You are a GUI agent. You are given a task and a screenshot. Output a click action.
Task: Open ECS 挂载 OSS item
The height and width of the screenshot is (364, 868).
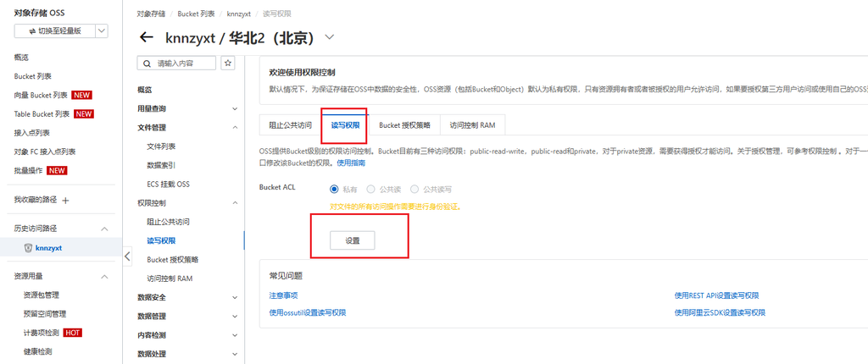point(169,185)
